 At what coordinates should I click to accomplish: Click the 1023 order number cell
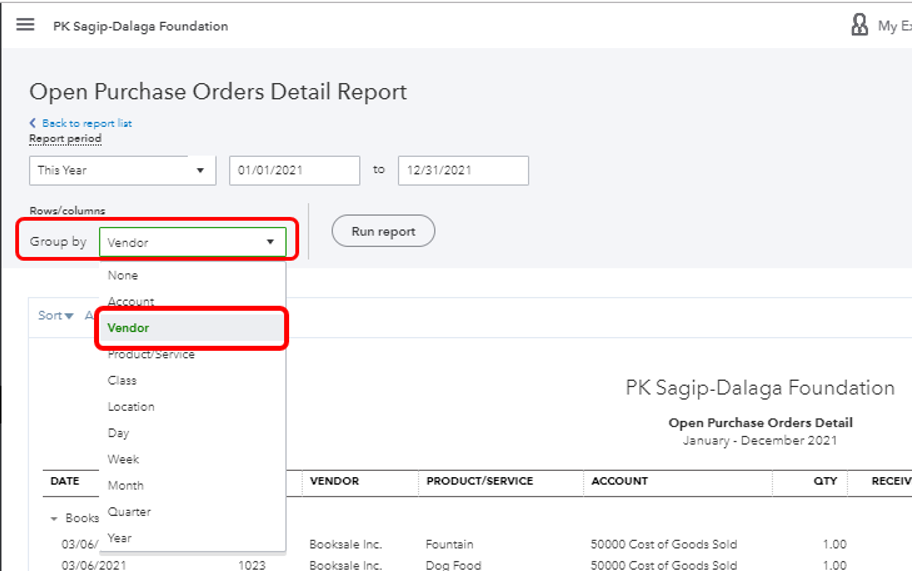(x=252, y=565)
